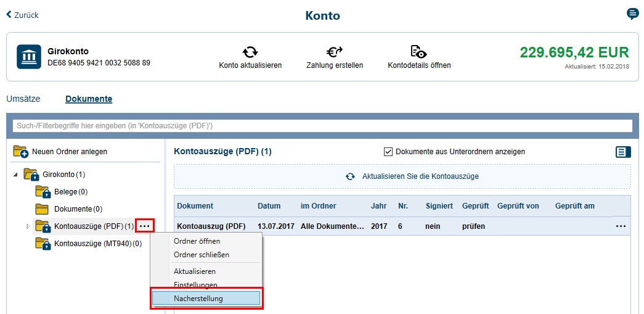Expand the Kontoauszüge (PDF) folder arrow
Viewport: 644px width, 314px height.
[x=28, y=227]
